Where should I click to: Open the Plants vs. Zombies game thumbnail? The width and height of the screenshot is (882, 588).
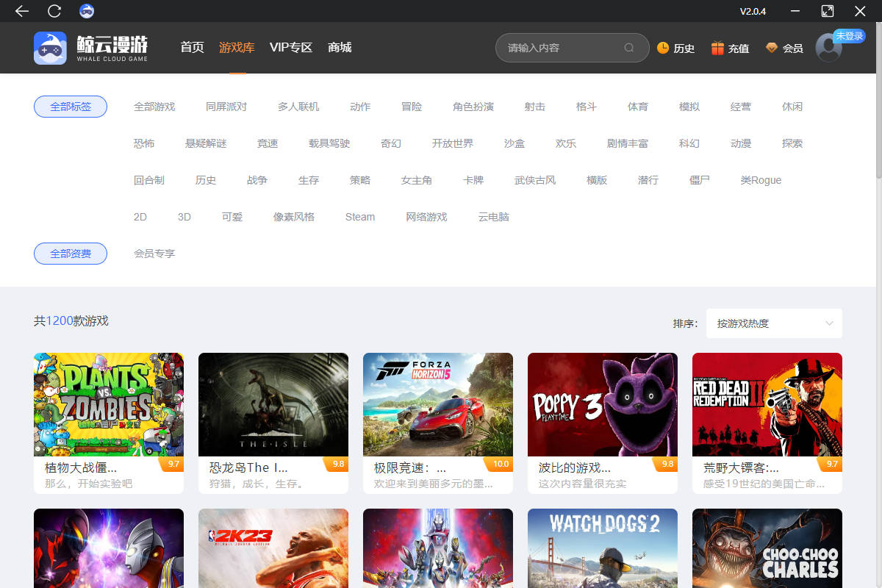tap(109, 404)
